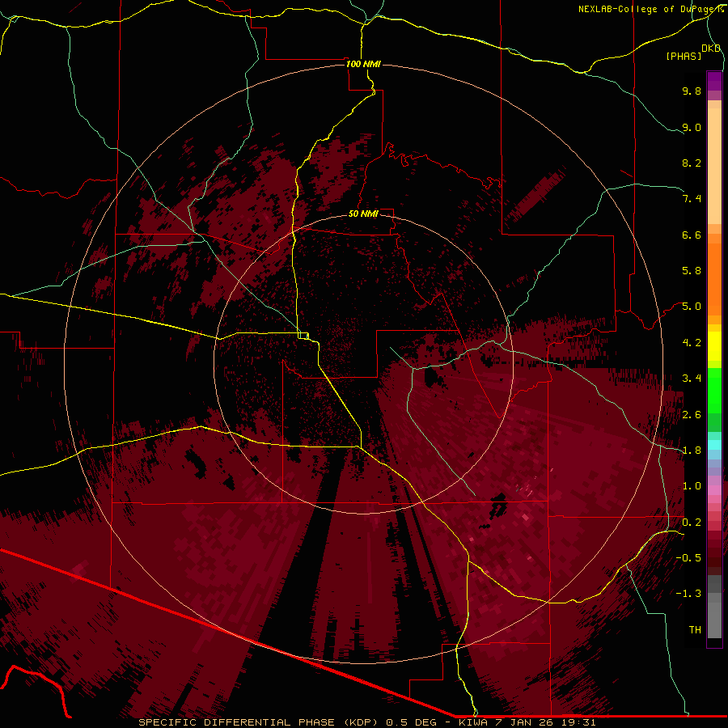728x728 pixels.
Task: Click the -0.5 value on the color scale
Action: tap(688, 558)
